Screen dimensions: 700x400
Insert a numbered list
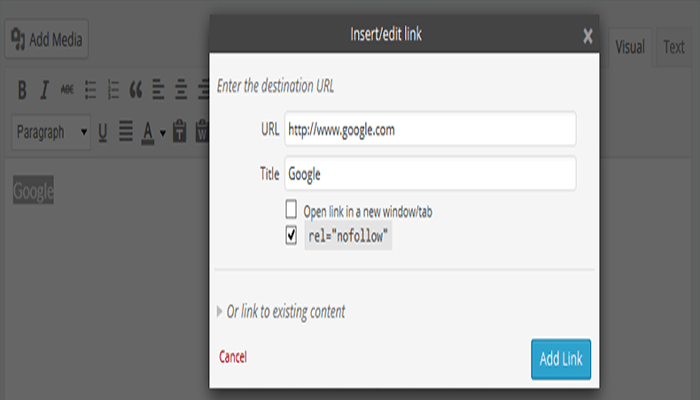pyautogui.click(x=113, y=90)
